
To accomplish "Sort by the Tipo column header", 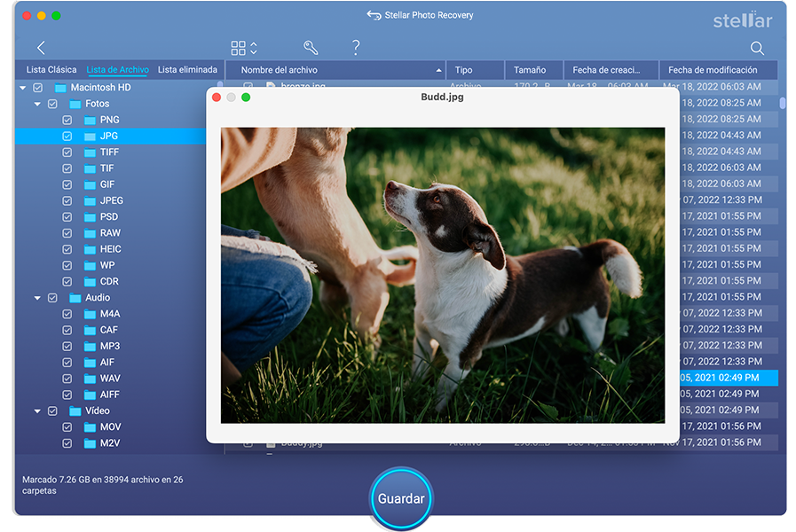I will tap(476, 70).
